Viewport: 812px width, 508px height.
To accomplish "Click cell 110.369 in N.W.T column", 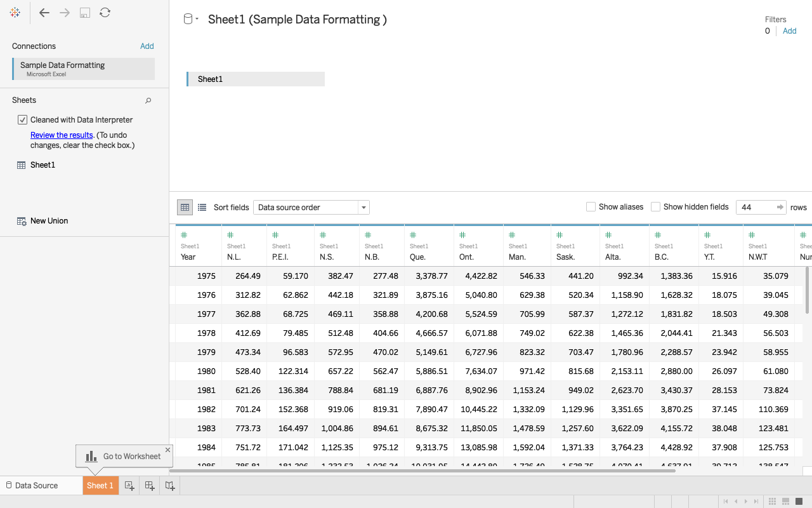I will 768,410.
